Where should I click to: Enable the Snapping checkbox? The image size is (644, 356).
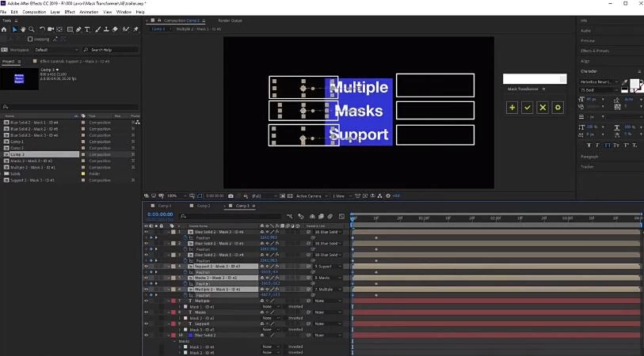coord(30,39)
